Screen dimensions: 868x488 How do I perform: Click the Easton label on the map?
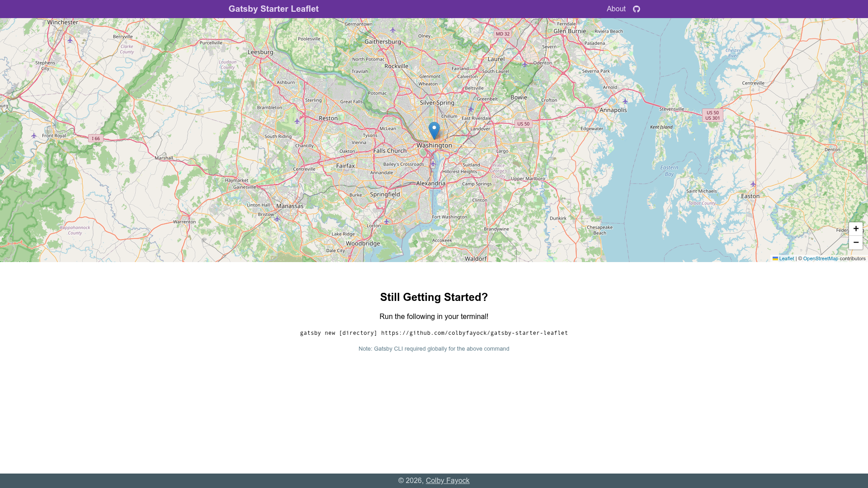point(750,197)
